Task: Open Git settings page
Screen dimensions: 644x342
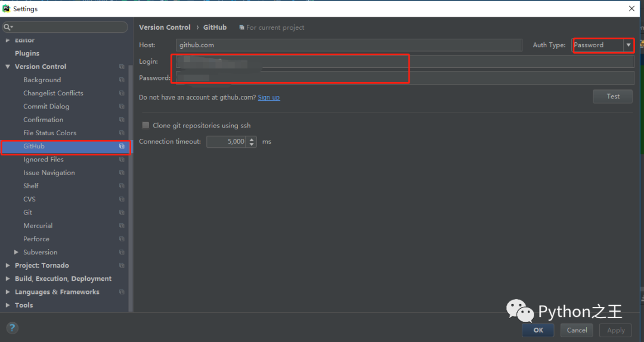Action: [x=27, y=213]
